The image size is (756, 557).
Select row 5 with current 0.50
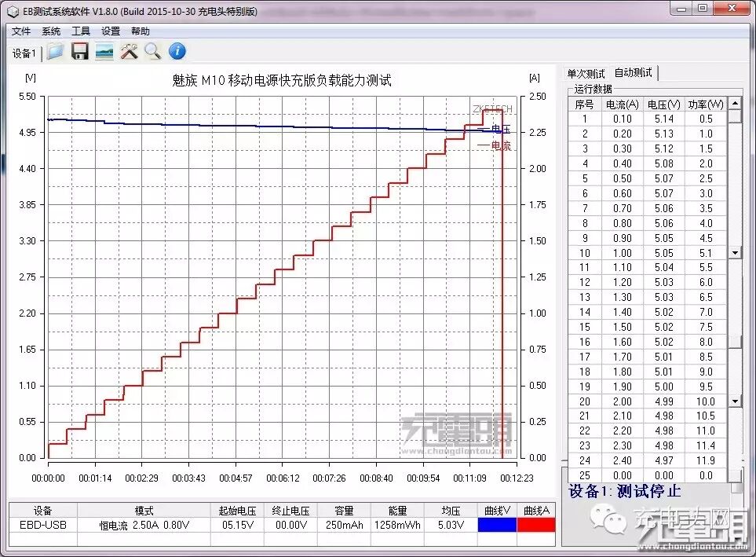tap(648, 178)
